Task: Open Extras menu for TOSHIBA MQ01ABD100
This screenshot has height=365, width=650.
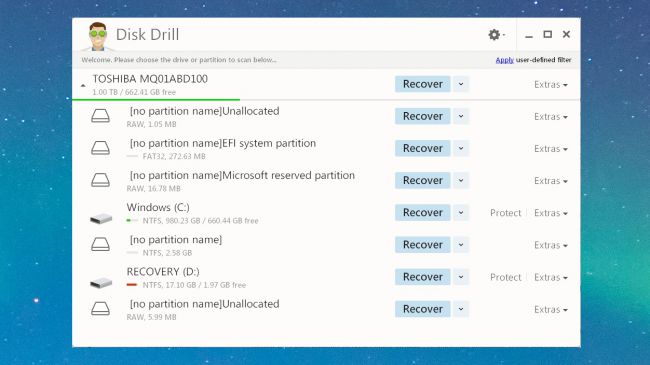Action: point(551,85)
